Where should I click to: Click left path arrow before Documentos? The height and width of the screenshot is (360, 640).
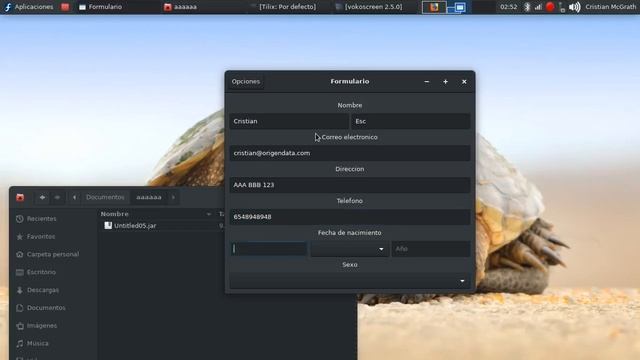pos(74,198)
